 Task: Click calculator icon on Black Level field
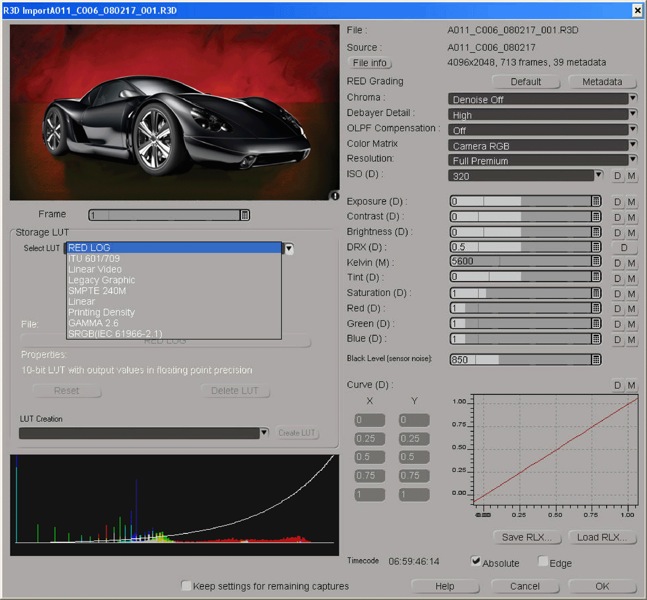click(596, 359)
